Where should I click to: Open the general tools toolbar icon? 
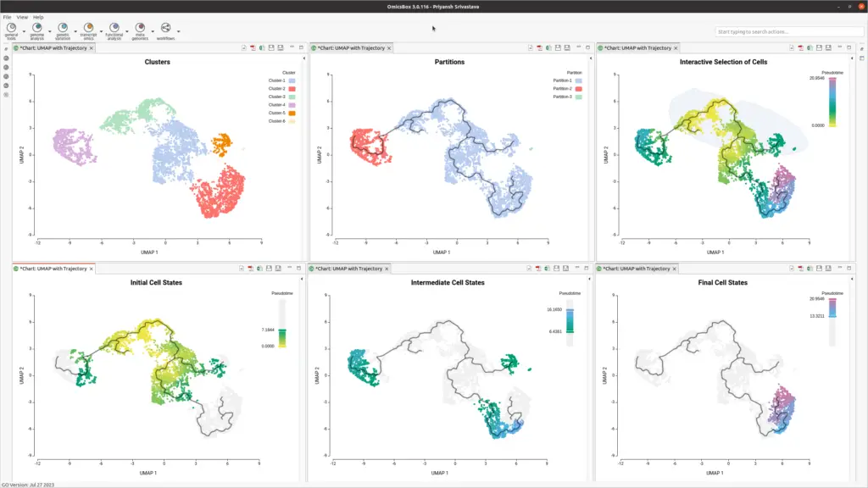click(11, 30)
